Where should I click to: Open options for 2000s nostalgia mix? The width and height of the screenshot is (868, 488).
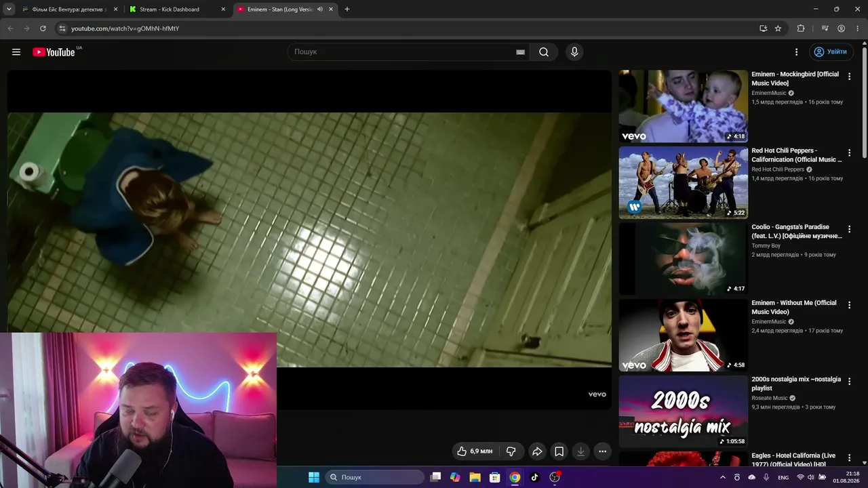coord(849,382)
